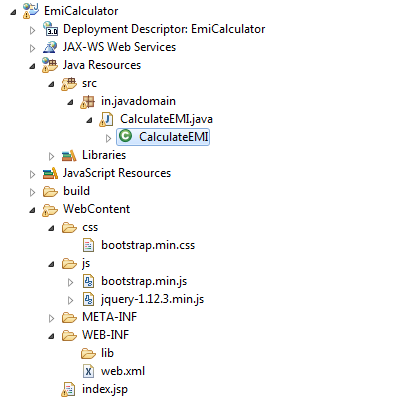Collapse the Java Resources node
Viewport: 393px width, 399px height.
32,66
